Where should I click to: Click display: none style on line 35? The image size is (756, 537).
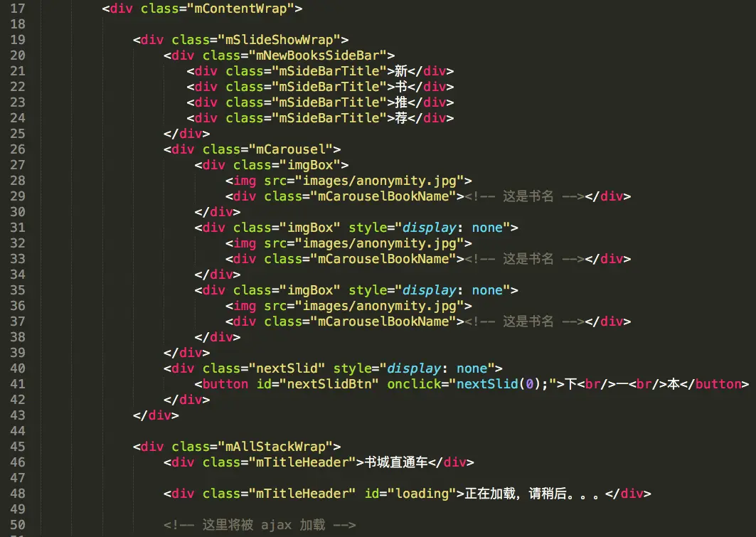tap(453, 291)
